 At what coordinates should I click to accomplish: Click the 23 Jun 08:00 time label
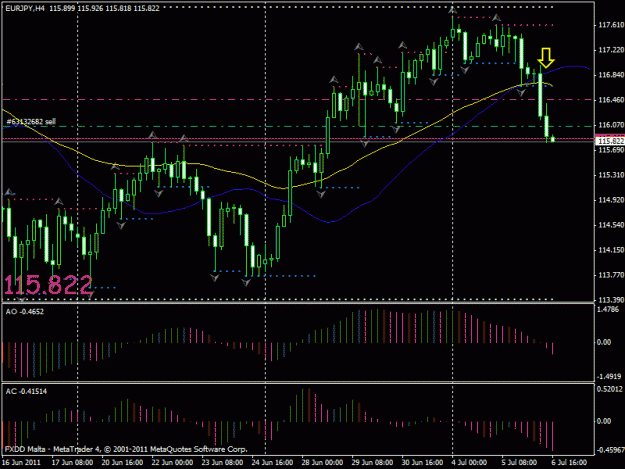point(222,463)
